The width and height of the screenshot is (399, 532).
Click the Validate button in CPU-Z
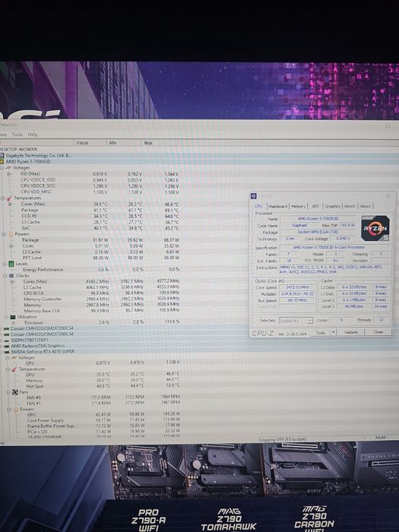(x=351, y=332)
